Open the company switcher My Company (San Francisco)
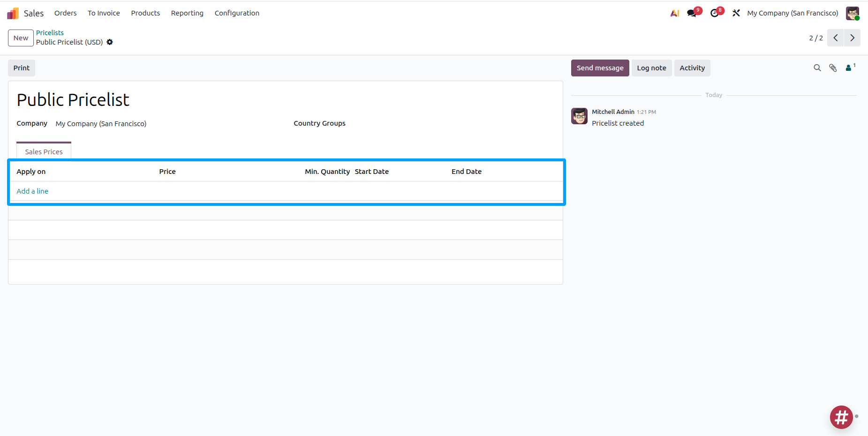The width and height of the screenshot is (868, 436). 793,13
